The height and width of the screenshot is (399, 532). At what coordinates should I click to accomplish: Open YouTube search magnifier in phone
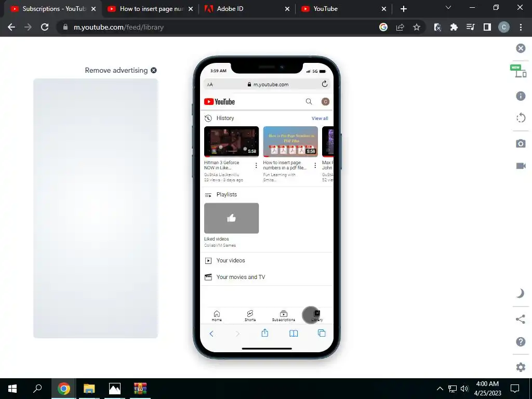[309, 101]
